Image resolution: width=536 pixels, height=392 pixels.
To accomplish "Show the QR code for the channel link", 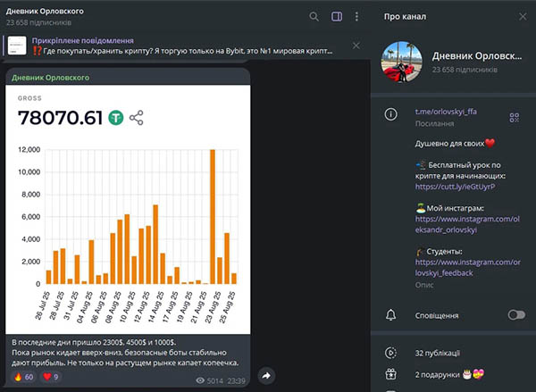I will pyautogui.click(x=515, y=118).
